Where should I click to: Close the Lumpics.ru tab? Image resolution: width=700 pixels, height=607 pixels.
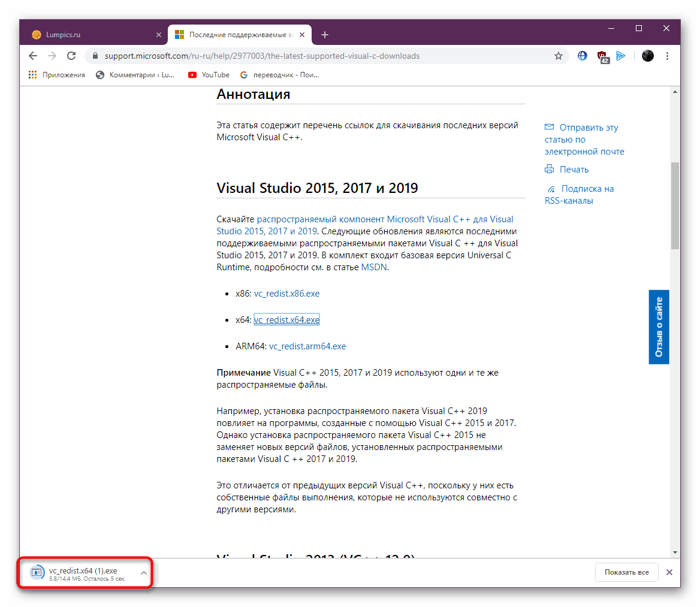[158, 35]
